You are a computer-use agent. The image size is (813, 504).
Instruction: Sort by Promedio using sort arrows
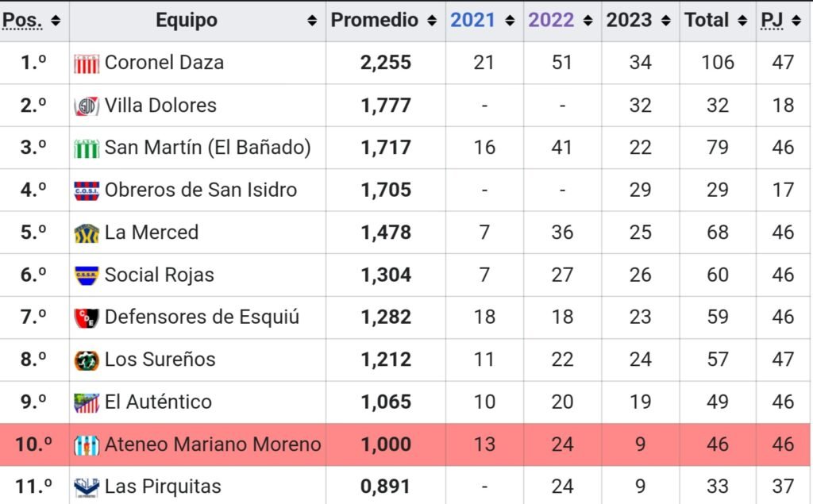431,21
